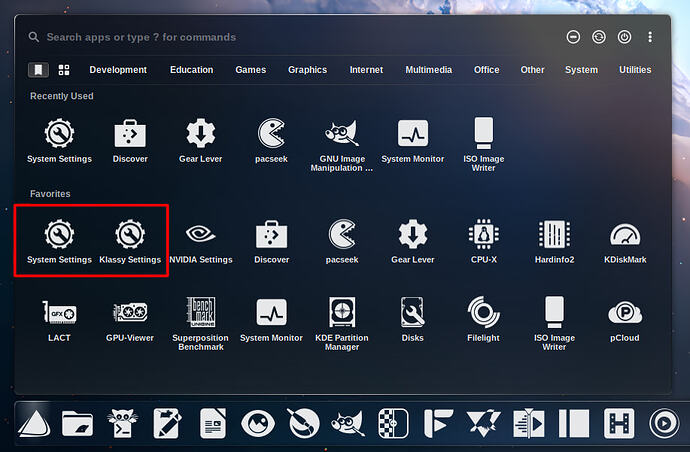
Task: Launch GPU-Viewer
Action: pyautogui.click(x=130, y=320)
